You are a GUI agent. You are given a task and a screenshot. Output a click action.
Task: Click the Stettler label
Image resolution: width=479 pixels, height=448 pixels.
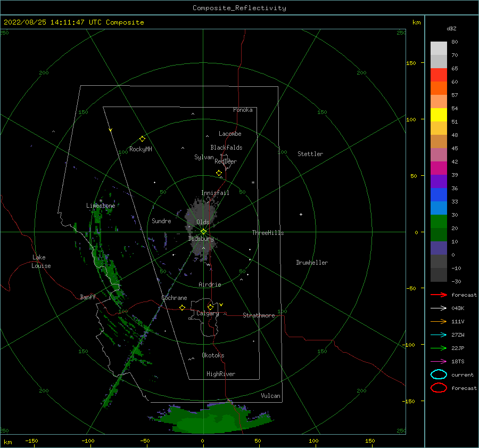pyautogui.click(x=310, y=154)
